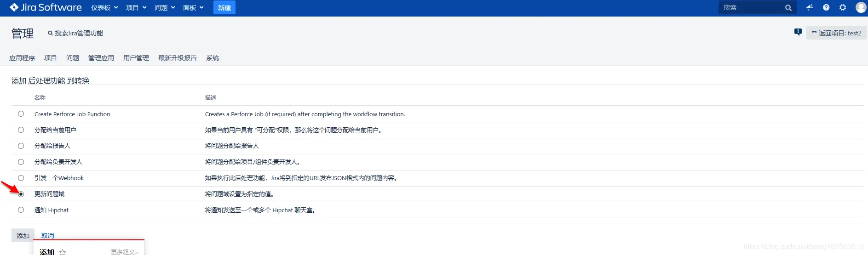Select the 引发一个Webhook radio option
This screenshot has height=255, width=868.
[21, 178]
